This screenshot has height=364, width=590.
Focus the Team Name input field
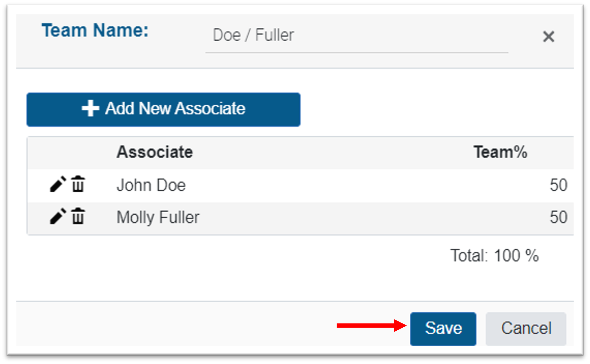coord(356,35)
